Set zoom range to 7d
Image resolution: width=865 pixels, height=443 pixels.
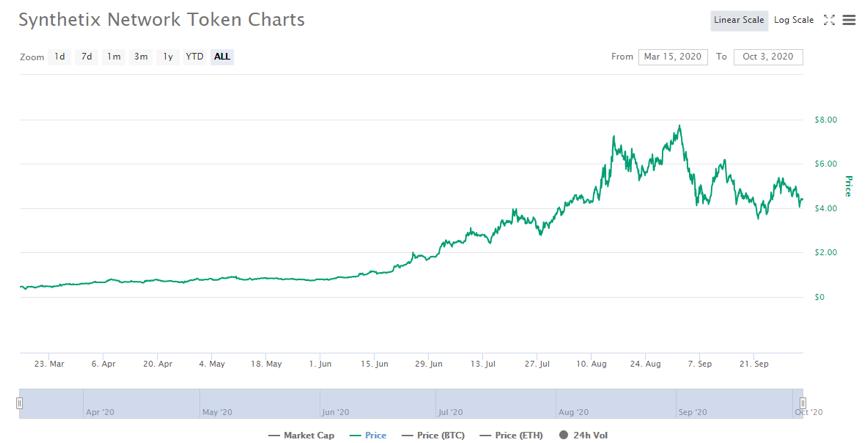(87, 57)
